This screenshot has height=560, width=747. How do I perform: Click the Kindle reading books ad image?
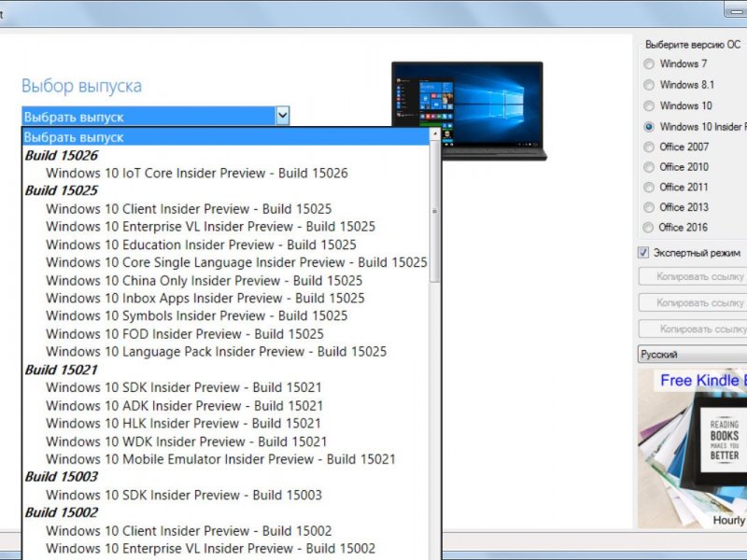click(x=692, y=448)
